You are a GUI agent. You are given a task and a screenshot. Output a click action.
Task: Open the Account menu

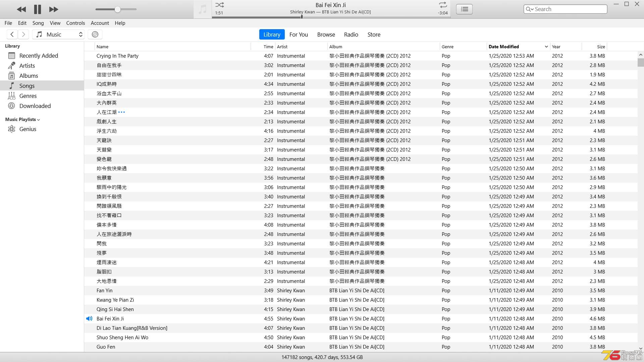(100, 23)
